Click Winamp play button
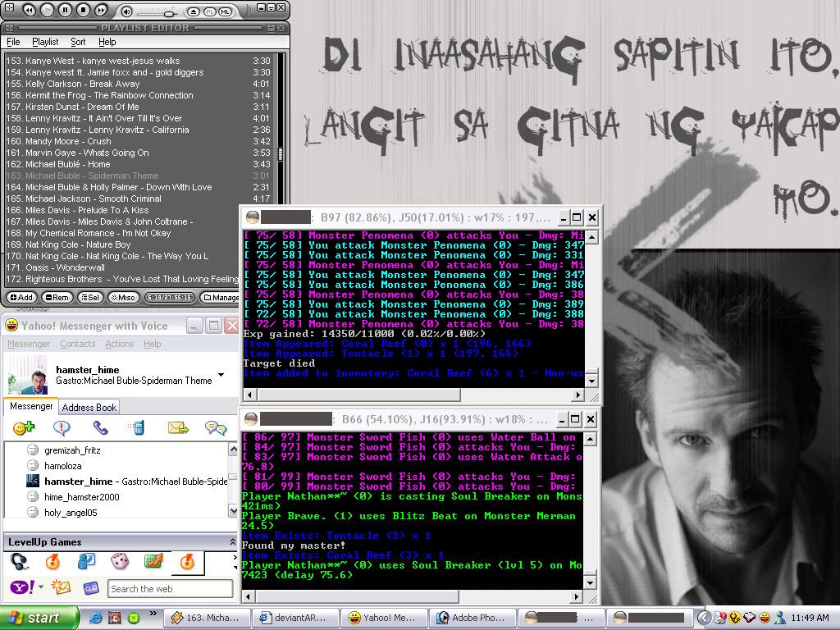Screen dimensions: 840x630 [47, 10]
